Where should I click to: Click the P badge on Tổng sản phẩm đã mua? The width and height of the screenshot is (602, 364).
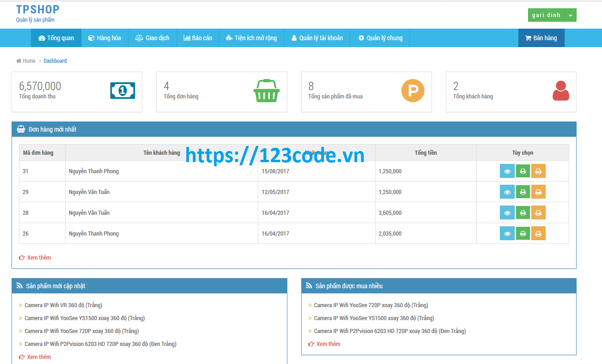click(413, 91)
